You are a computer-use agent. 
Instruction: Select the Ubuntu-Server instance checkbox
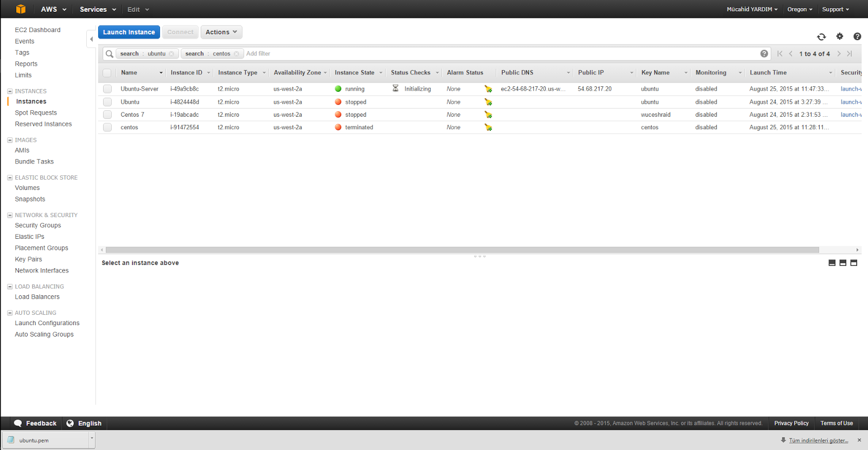pos(107,89)
